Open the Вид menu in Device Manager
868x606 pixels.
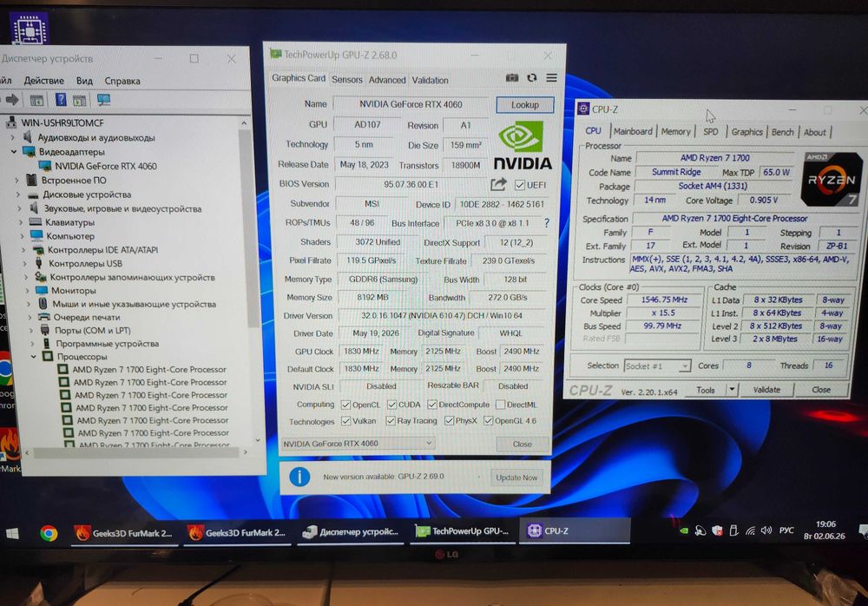click(x=84, y=81)
